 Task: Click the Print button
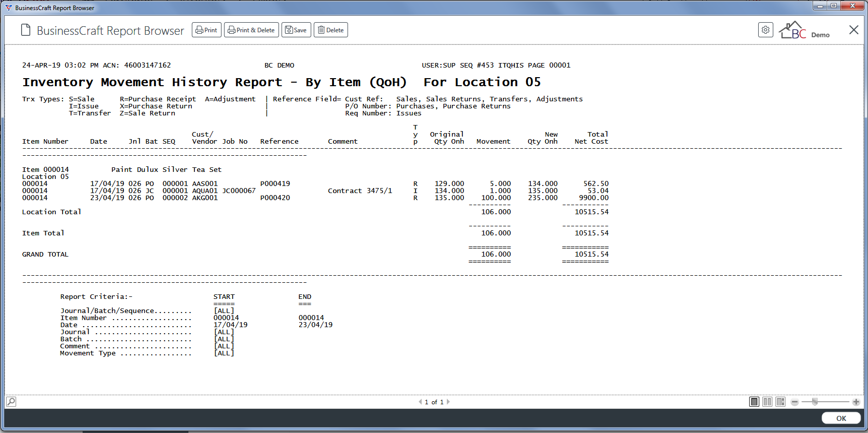tap(207, 30)
